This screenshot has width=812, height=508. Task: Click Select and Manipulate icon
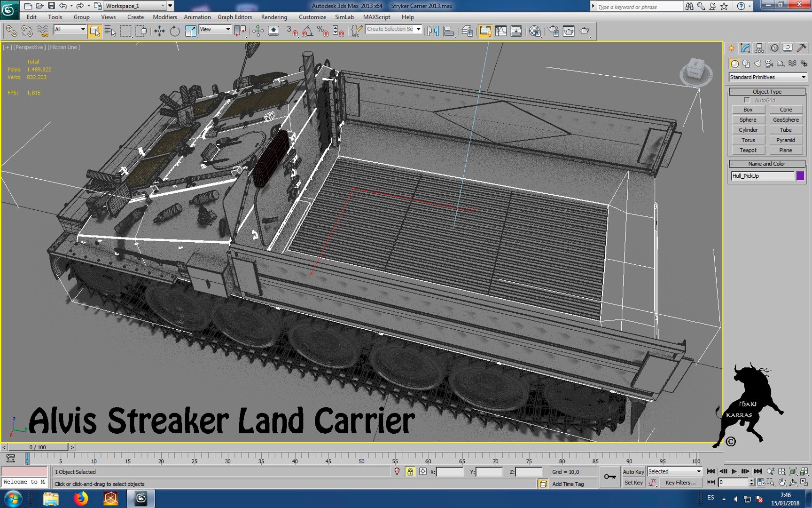[x=258, y=31]
